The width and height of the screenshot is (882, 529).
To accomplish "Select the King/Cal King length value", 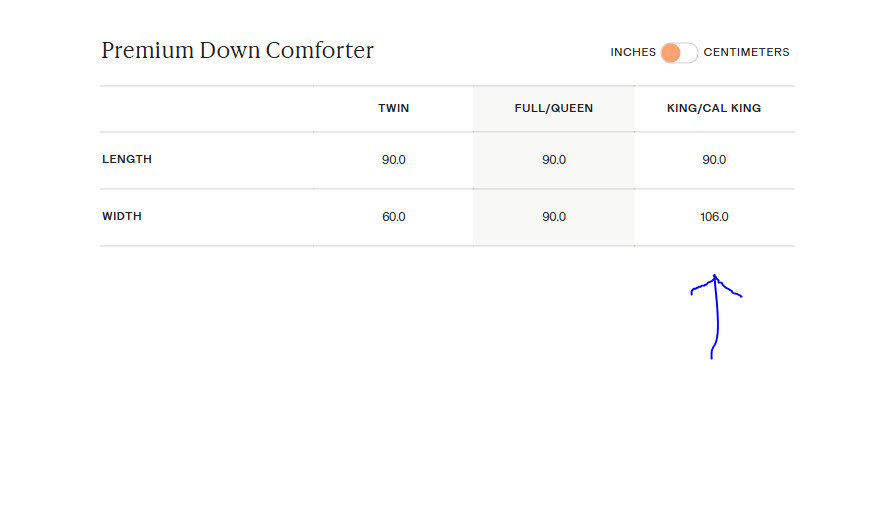I will (714, 160).
